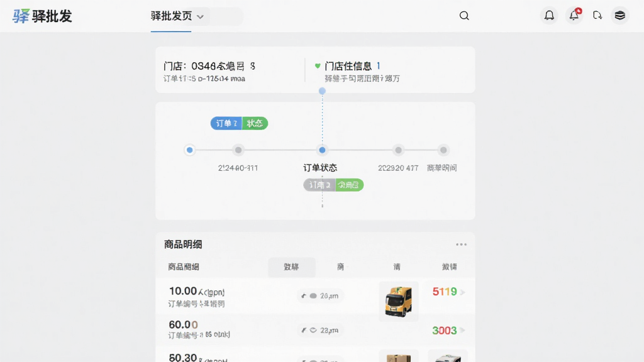Click the red-green 5119 value
644x362 pixels.
(445, 292)
